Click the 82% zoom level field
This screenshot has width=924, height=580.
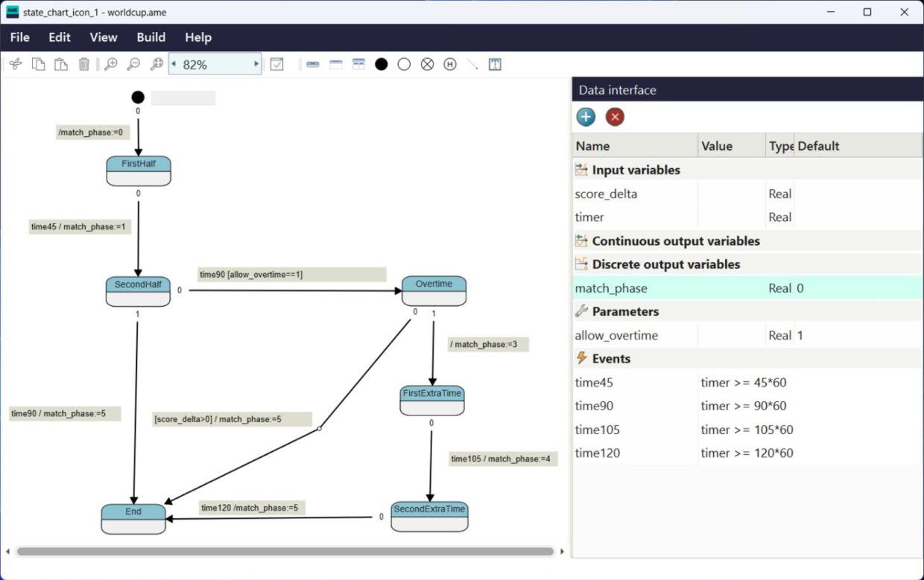coord(215,65)
